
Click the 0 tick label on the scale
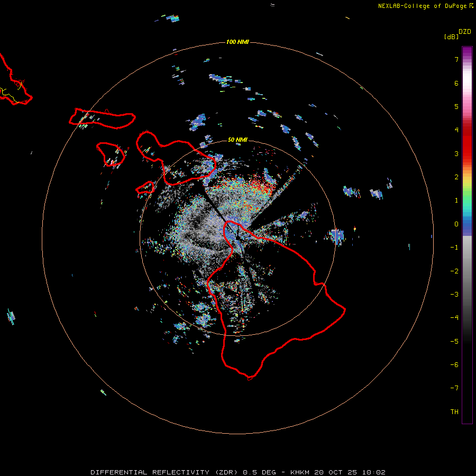(x=456, y=224)
